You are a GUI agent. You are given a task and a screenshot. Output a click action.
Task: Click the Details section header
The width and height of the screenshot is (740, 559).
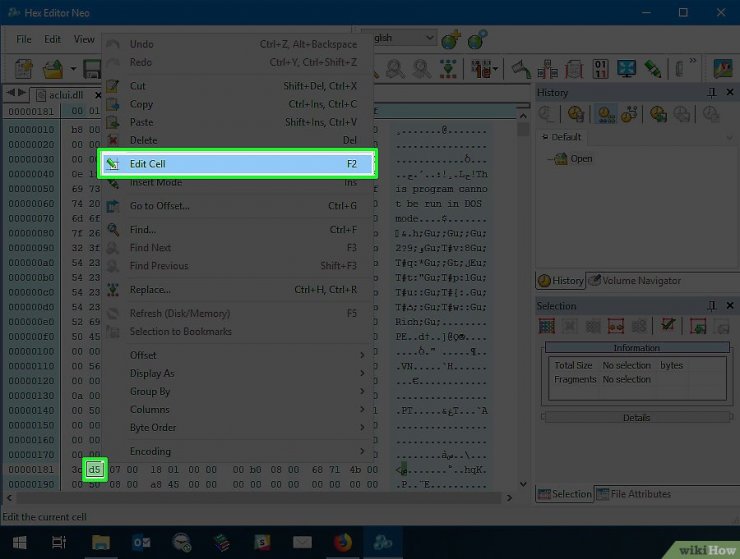point(636,417)
